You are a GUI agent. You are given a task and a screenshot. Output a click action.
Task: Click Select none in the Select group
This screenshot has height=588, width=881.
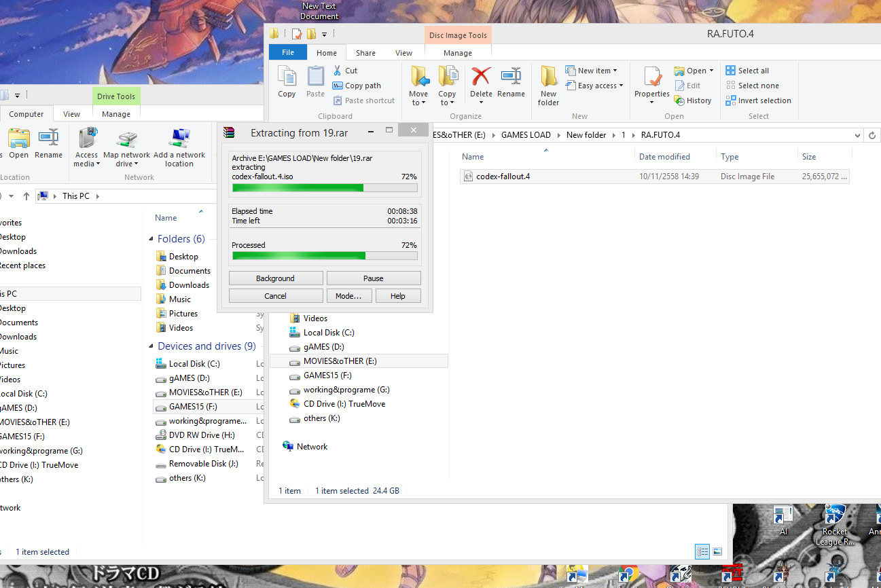(x=752, y=86)
